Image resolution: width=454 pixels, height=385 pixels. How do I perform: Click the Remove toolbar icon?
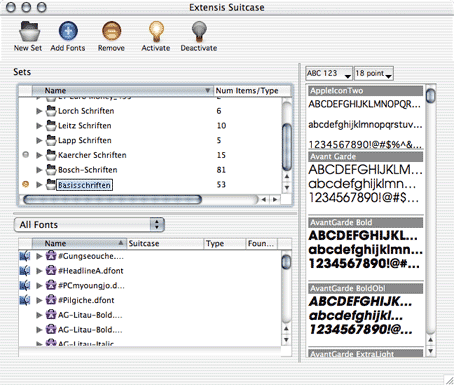[x=111, y=31]
